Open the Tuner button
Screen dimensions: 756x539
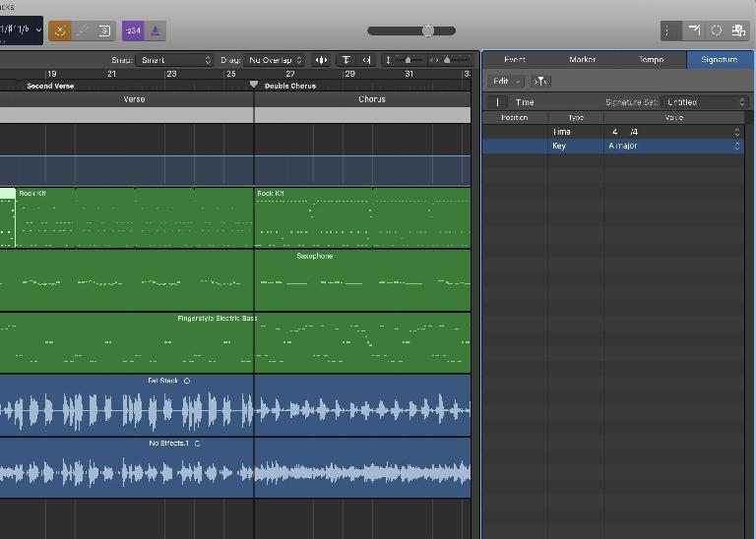pyautogui.click(x=83, y=30)
